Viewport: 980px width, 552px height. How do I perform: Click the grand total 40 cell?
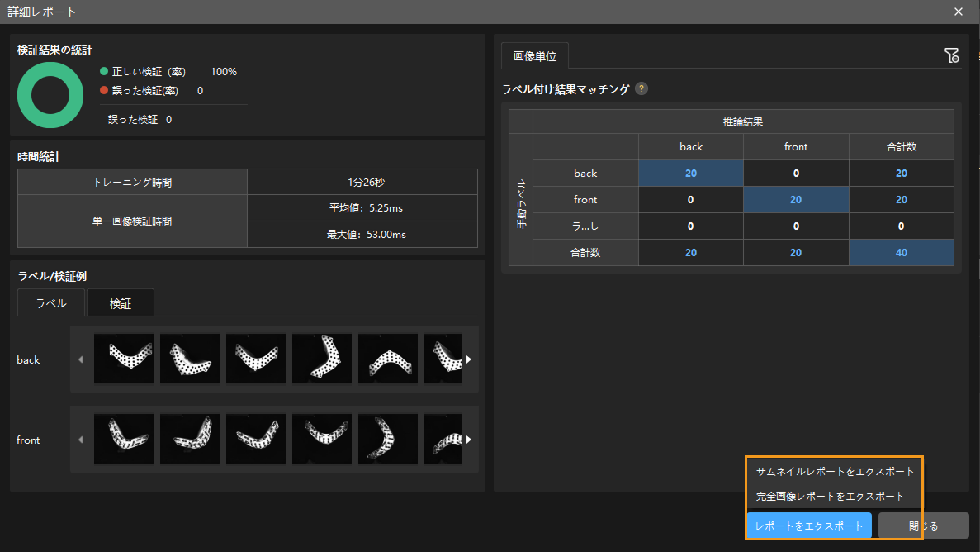(902, 253)
